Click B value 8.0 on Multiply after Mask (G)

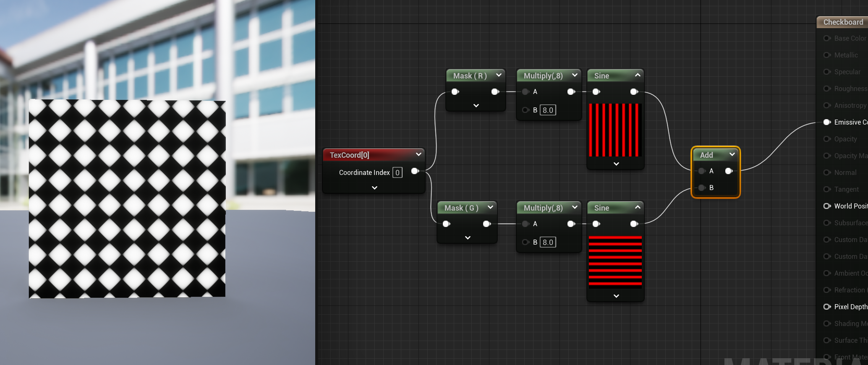(x=548, y=242)
